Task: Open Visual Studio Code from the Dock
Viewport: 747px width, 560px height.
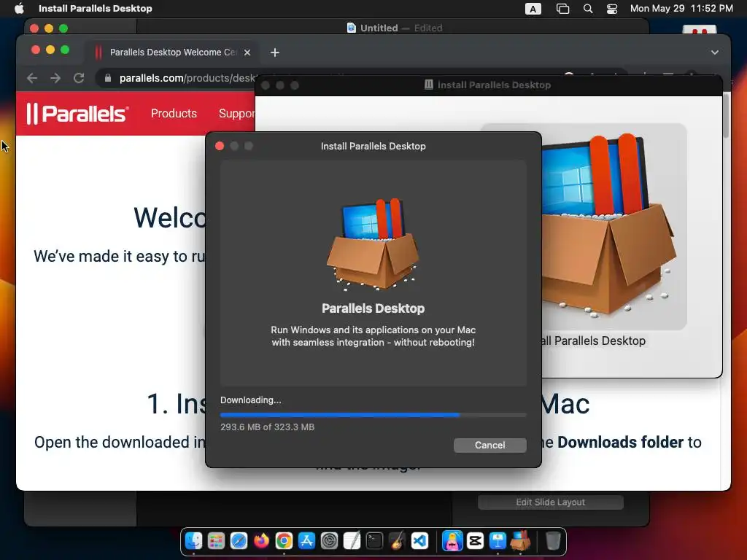Action: [x=419, y=541]
